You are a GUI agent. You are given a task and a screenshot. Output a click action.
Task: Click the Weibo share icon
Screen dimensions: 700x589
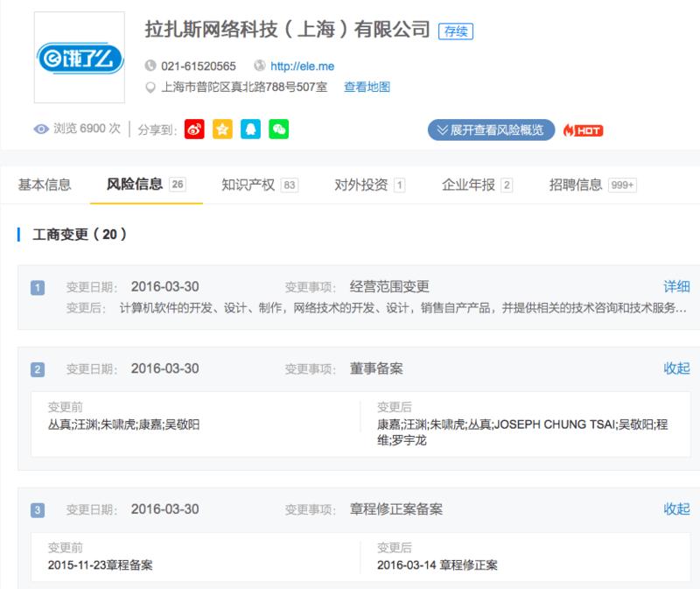195,130
